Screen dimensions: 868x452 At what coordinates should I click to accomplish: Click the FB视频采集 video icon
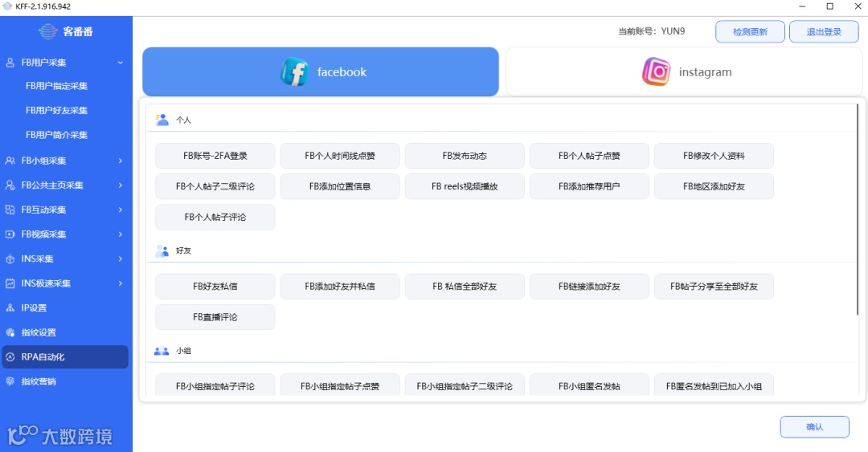coord(10,234)
